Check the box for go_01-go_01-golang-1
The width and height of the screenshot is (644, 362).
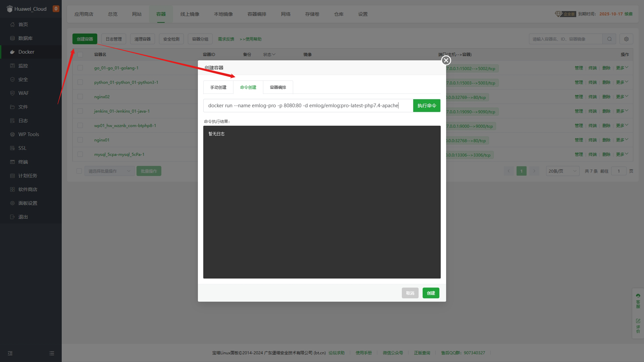point(80,68)
